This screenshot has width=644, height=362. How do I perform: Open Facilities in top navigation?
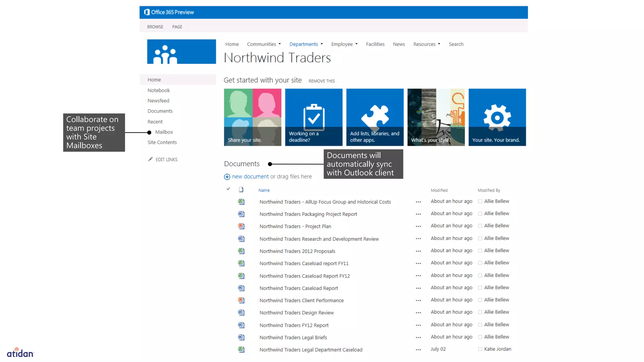coord(375,44)
